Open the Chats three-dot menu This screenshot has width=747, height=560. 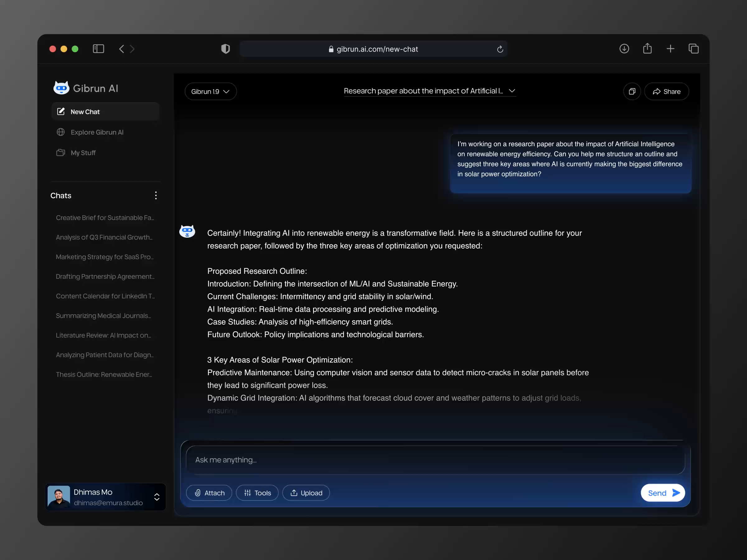point(156,195)
